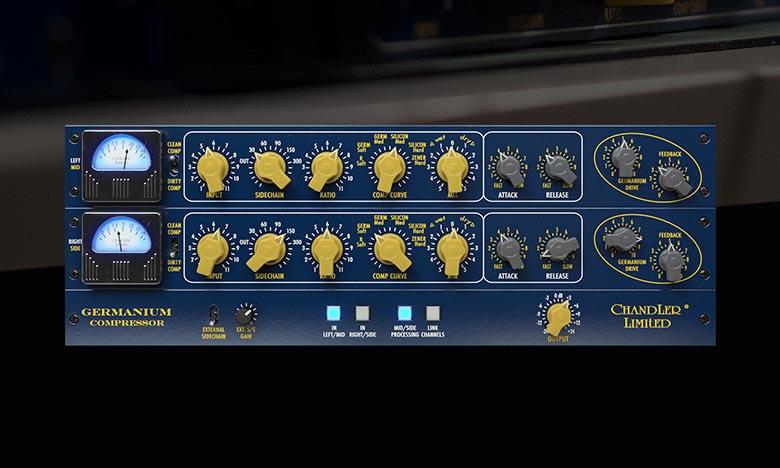Screen dimensions: 780x468
Task: Click the Left/Mid channel Input knob
Action: click(x=213, y=169)
